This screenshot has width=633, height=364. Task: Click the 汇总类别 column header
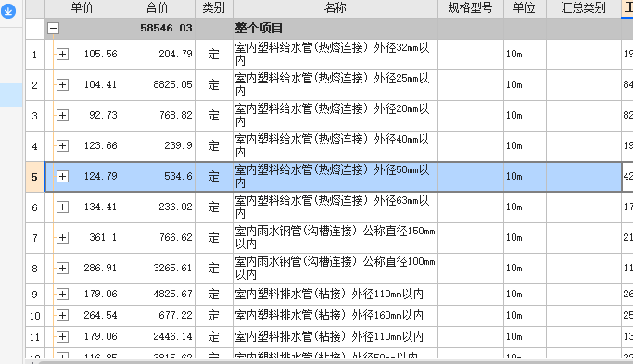pos(584,8)
